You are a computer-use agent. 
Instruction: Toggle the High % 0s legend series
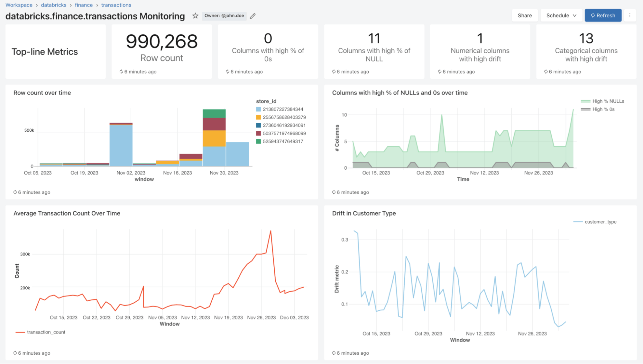click(600, 109)
